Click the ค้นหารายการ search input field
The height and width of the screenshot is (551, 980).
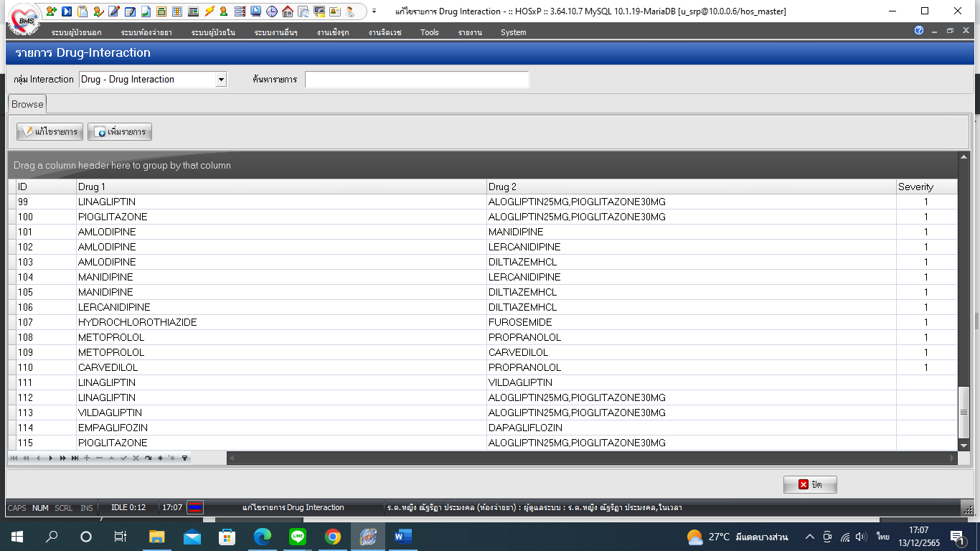417,80
